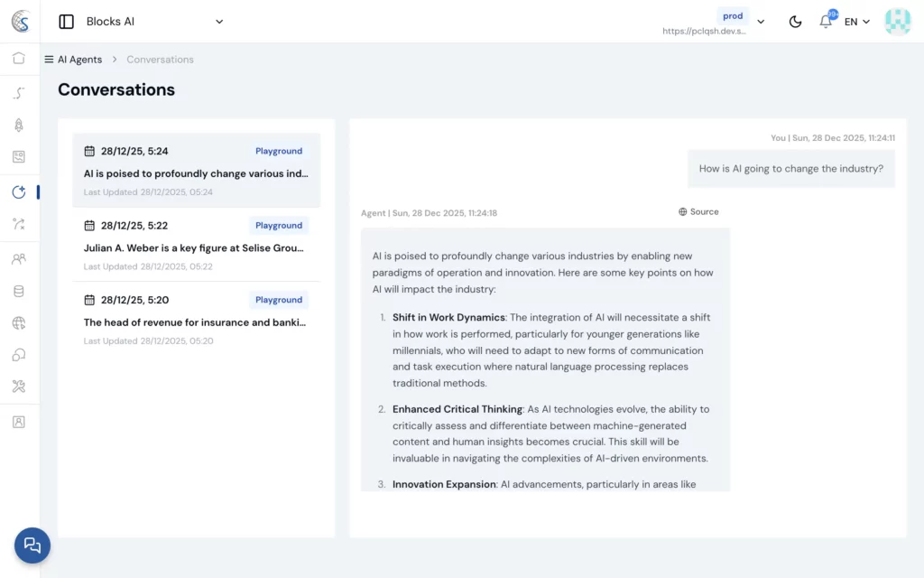924x578 pixels.
Task: Select the 5:20 head of revenue conversation
Action: click(196, 320)
